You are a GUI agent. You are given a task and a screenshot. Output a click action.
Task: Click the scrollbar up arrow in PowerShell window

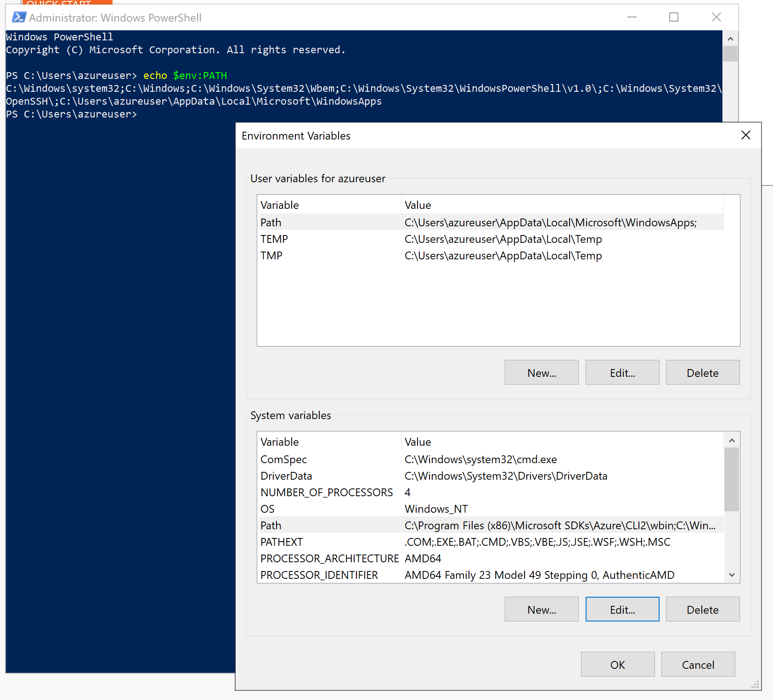point(730,39)
